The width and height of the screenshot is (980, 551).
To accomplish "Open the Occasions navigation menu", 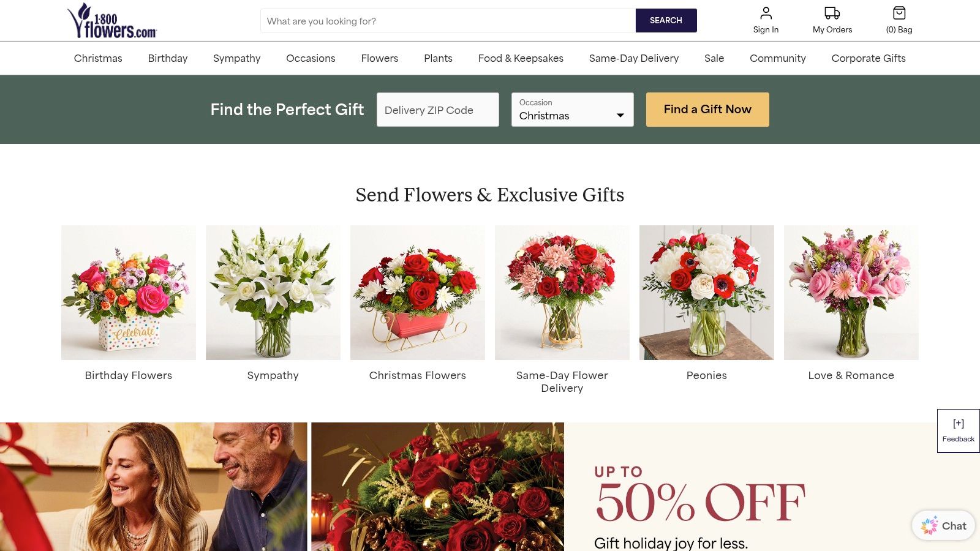I will [x=311, y=58].
